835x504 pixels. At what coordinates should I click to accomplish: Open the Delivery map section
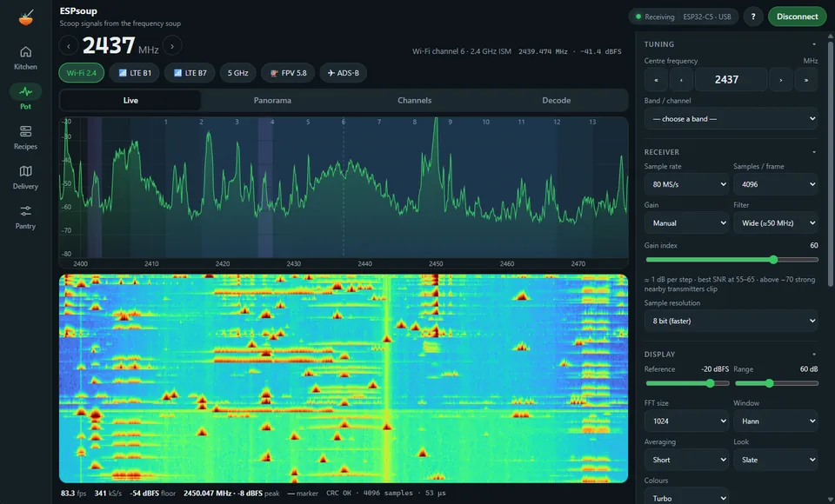pos(25,178)
